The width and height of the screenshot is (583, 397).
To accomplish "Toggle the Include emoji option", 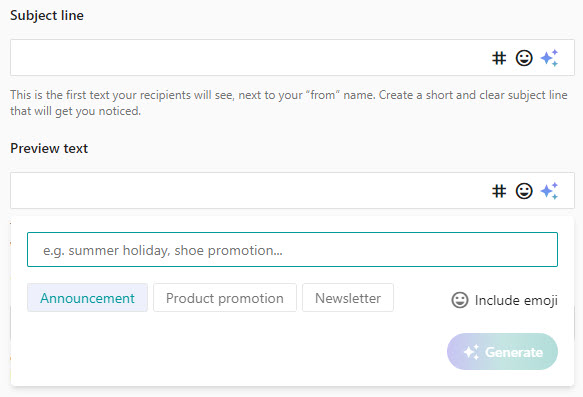I will 505,300.
